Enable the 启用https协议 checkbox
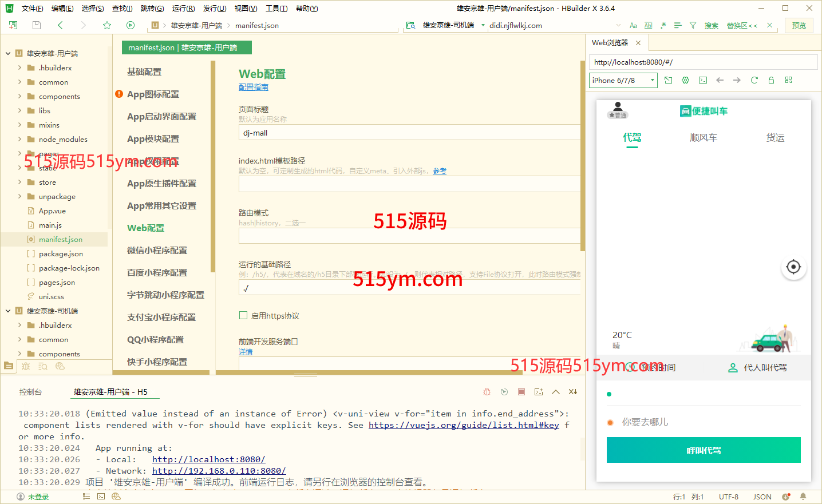Viewport: 822px width, 504px height. tap(243, 315)
